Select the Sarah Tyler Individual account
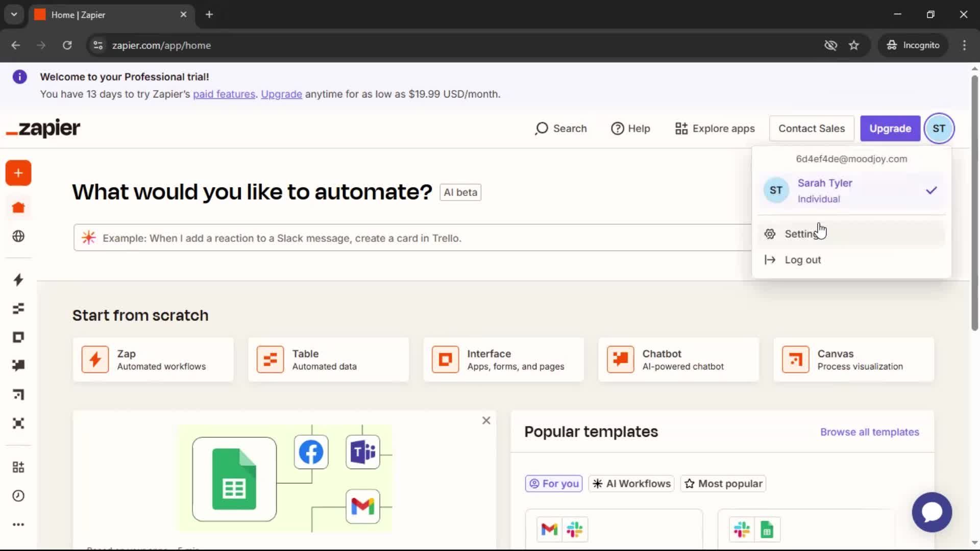This screenshot has width=980, height=551. coord(851,191)
